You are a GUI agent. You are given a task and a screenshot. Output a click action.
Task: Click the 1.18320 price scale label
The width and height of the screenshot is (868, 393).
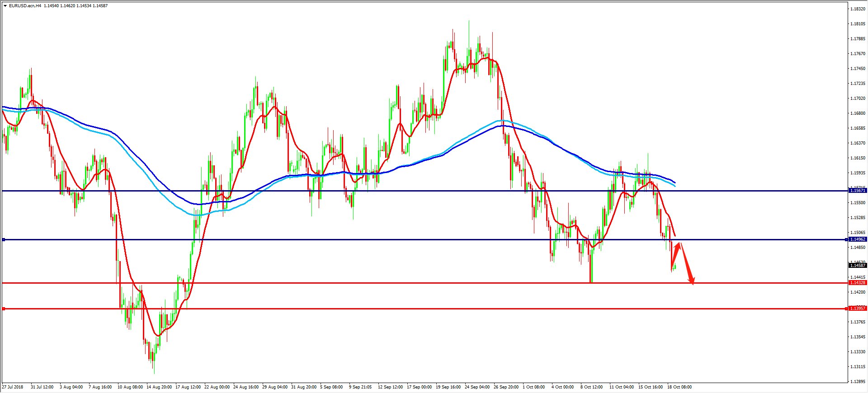(858, 9)
